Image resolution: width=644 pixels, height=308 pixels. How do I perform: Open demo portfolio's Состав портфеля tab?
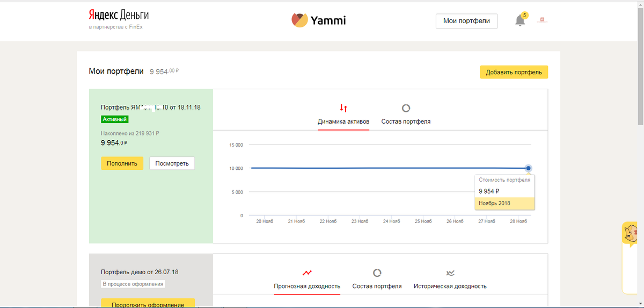point(377,286)
